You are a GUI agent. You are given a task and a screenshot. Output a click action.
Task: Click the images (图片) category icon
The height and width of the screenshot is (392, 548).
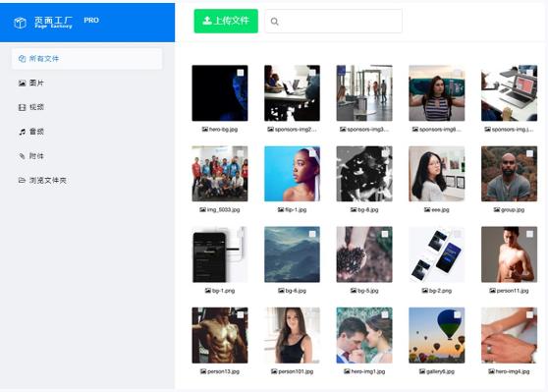coord(22,83)
